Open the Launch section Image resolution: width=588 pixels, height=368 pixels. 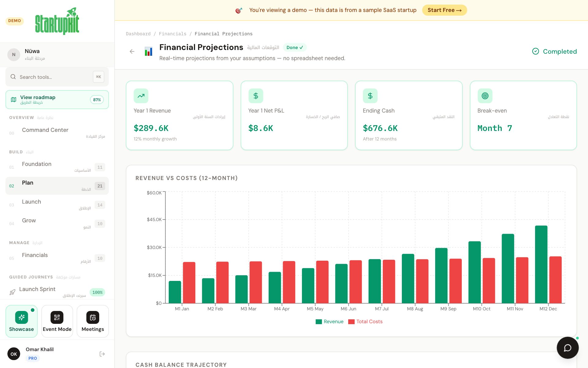(x=57, y=205)
